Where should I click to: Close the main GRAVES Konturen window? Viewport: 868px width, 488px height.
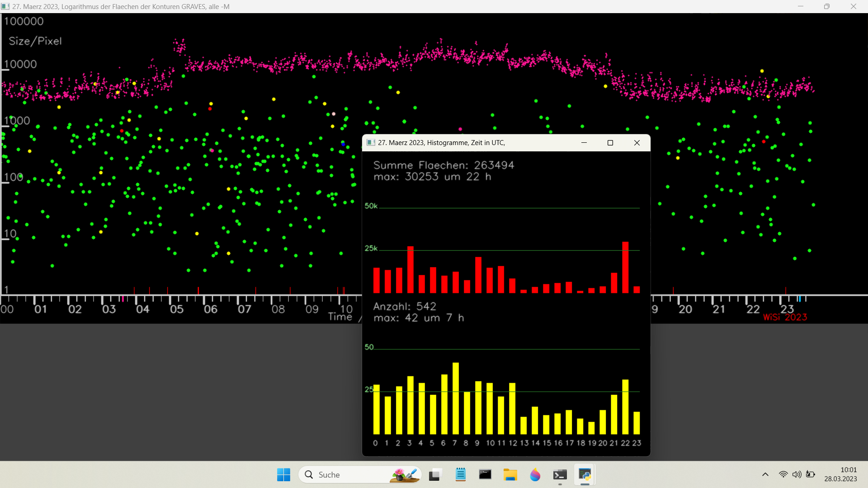[854, 6]
